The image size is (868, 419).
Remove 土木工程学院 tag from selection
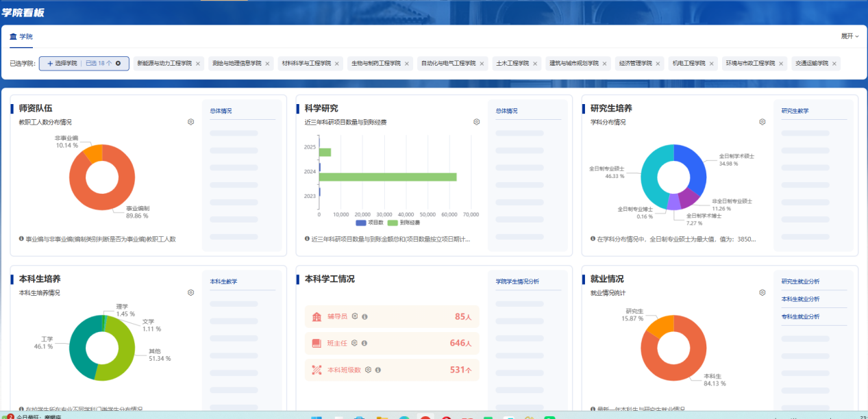pos(536,64)
